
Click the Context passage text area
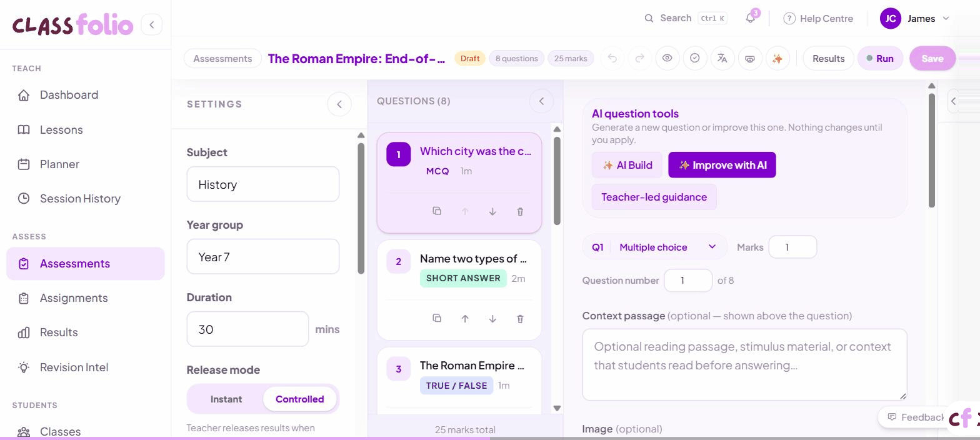tap(744, 364)
